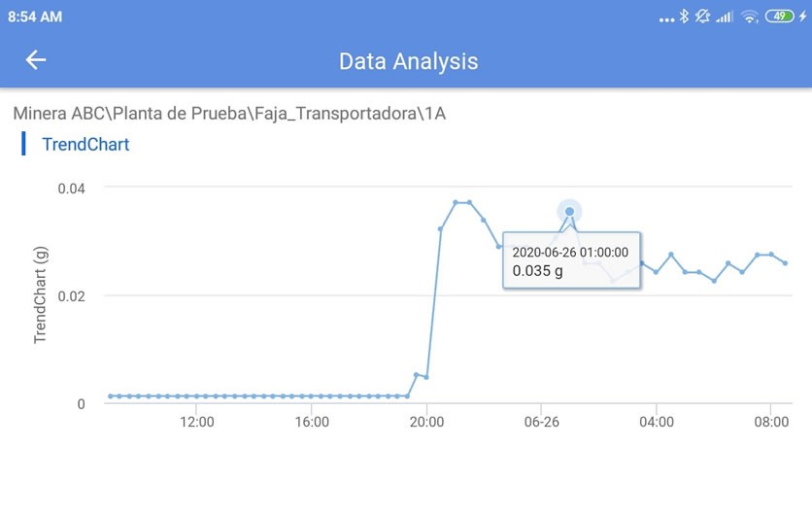
Task: Tap the three dots status icon
Action: [666, 19]
